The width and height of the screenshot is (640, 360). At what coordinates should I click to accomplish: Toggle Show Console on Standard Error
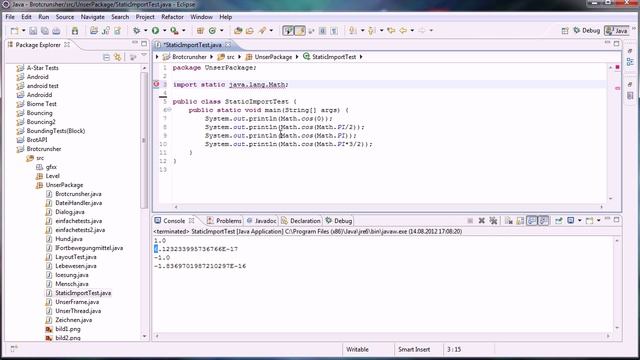click(543, 221)
